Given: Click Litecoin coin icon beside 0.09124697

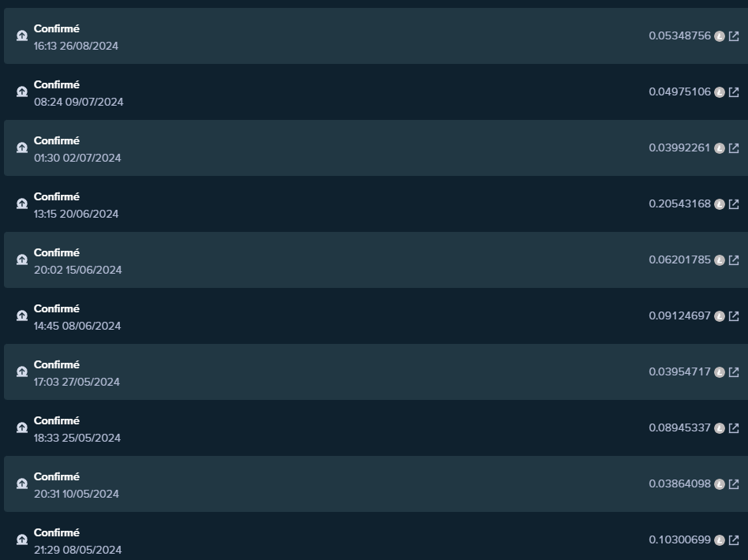Looking at the screenshot, I should (x=720, y=316).
